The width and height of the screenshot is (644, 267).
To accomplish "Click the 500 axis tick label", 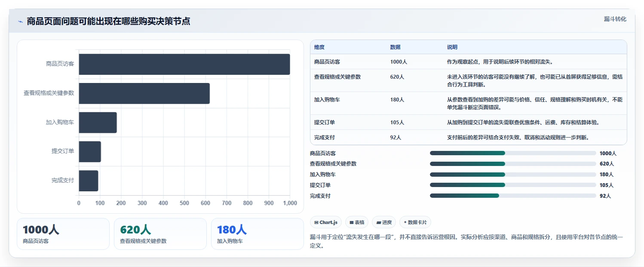I will click(x=184, y=203).
